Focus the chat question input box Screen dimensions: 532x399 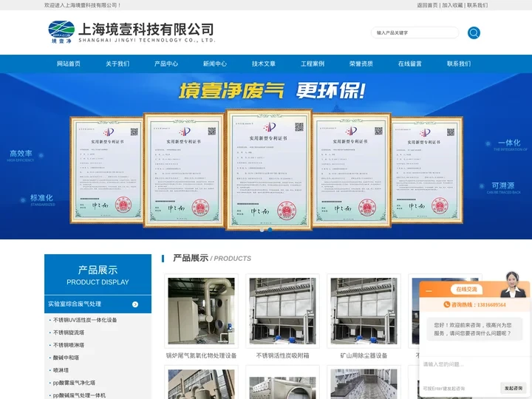tap(474, 368)
